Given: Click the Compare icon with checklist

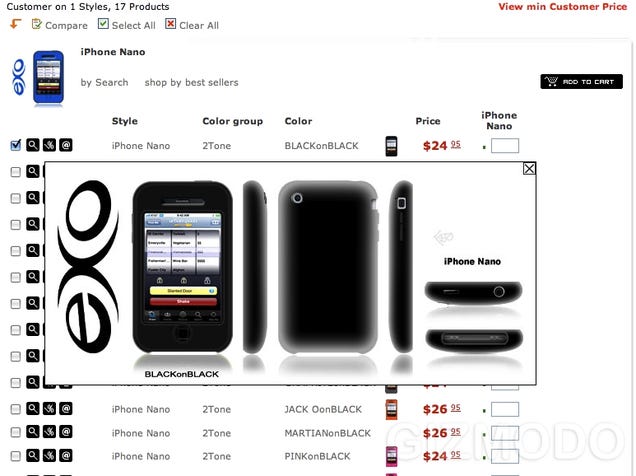Looking at the screenshot, I should [37, 24].
